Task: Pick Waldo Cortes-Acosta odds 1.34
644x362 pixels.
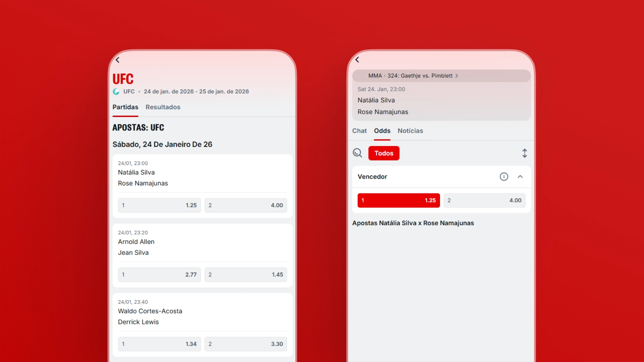Action: (x=159, y=344)
